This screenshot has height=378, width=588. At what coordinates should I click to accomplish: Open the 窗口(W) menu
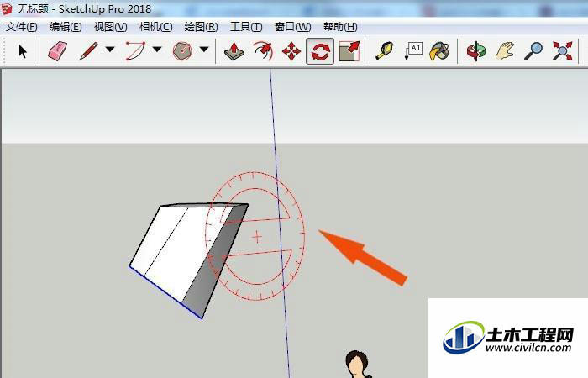pos(292,27)
